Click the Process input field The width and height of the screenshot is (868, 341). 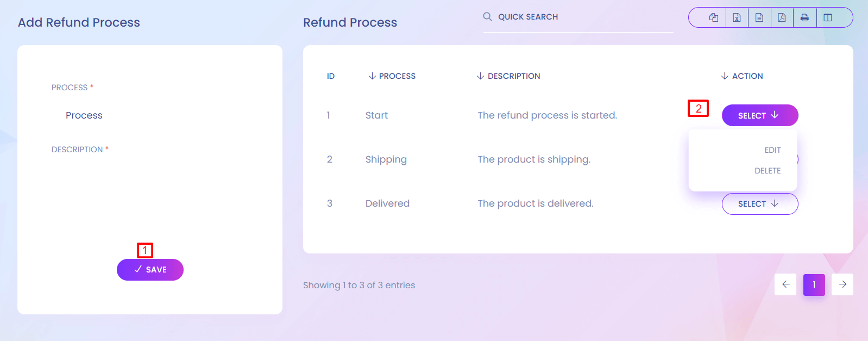(149, 115)
